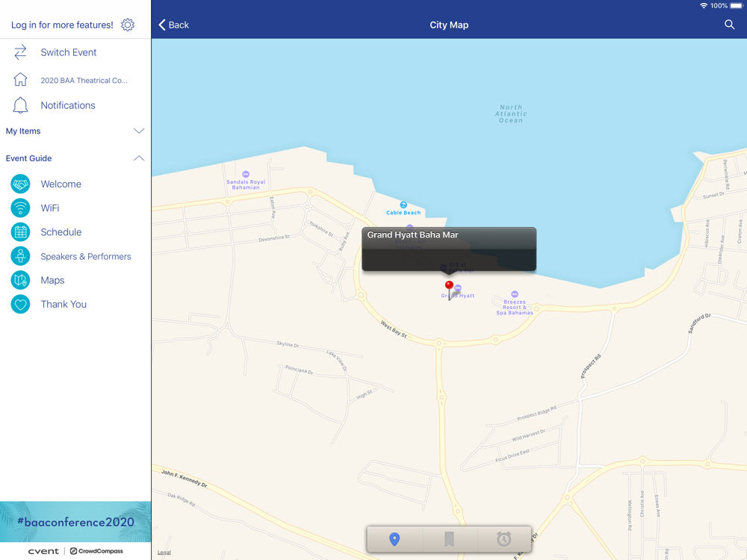The width and height of the screenshot is (747, 560).
Task: Click the Prospect Ridge Rd label
Action: 537,414
